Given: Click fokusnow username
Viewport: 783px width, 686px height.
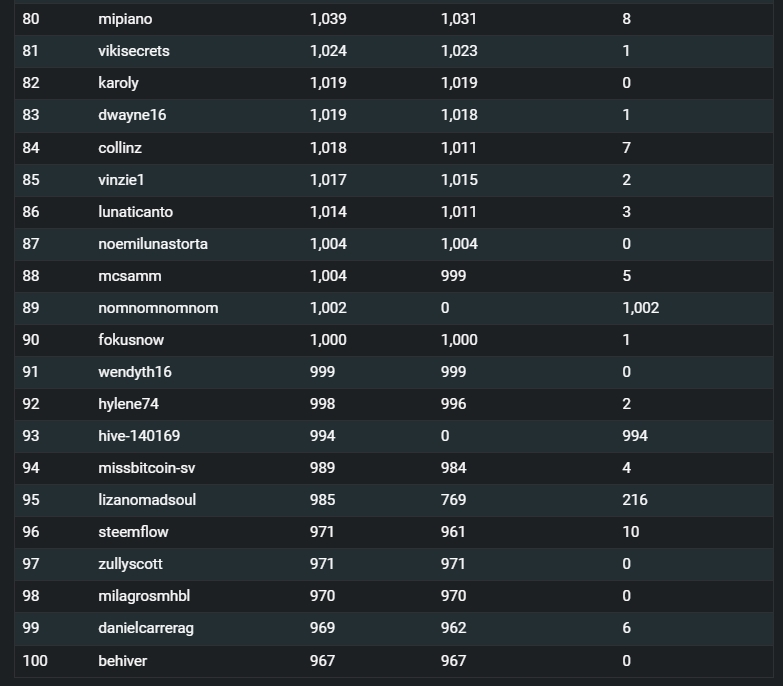Looking at the screenshot, I should 131,340.
